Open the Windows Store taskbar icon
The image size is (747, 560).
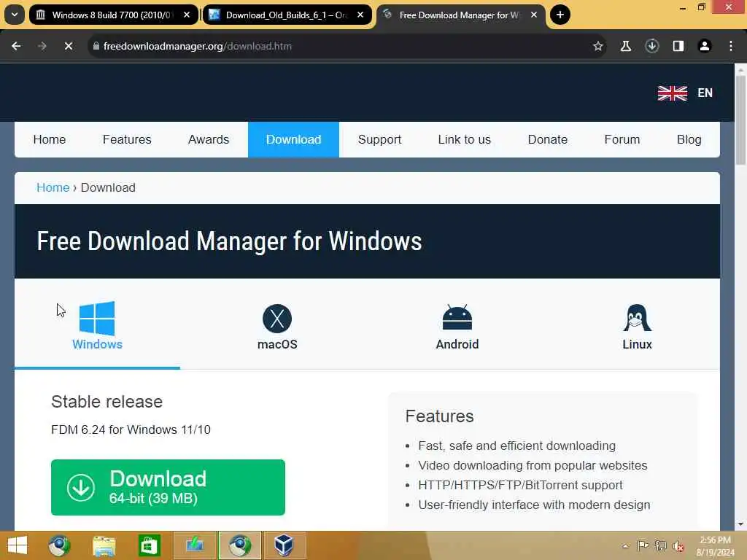coord(149,545)
